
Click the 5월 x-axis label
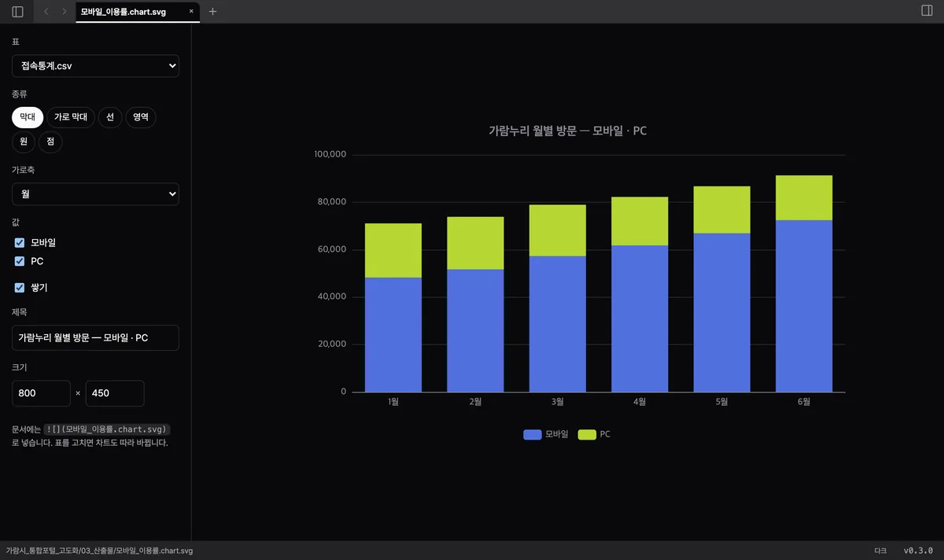pyautogui.click(x=721, y=402)
